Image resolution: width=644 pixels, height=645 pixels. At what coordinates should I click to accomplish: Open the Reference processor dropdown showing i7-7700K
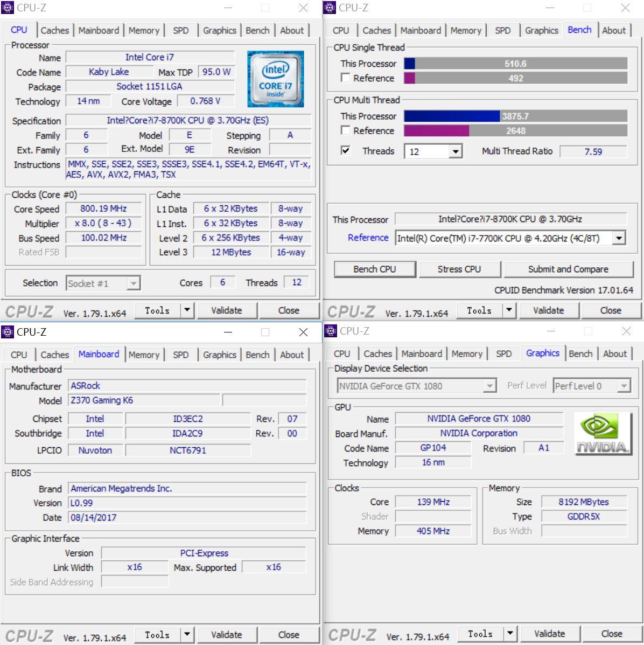click(x=619, y=238)
